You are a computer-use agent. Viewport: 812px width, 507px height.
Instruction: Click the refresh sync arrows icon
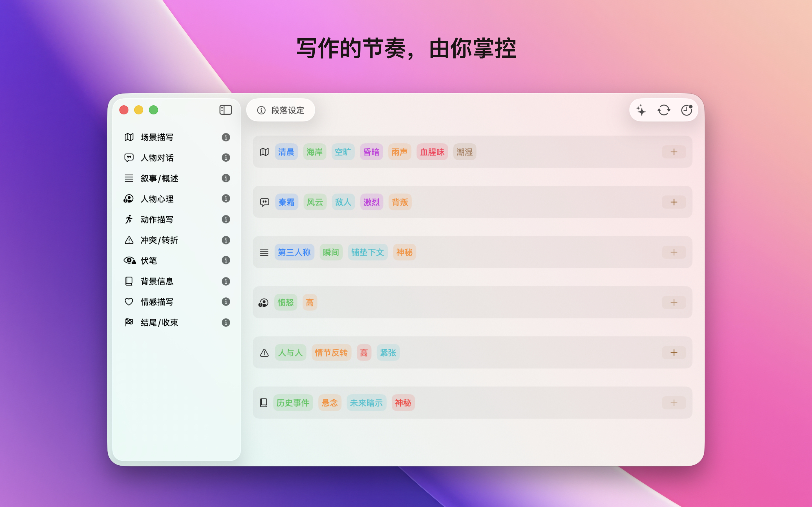point(664,110)
